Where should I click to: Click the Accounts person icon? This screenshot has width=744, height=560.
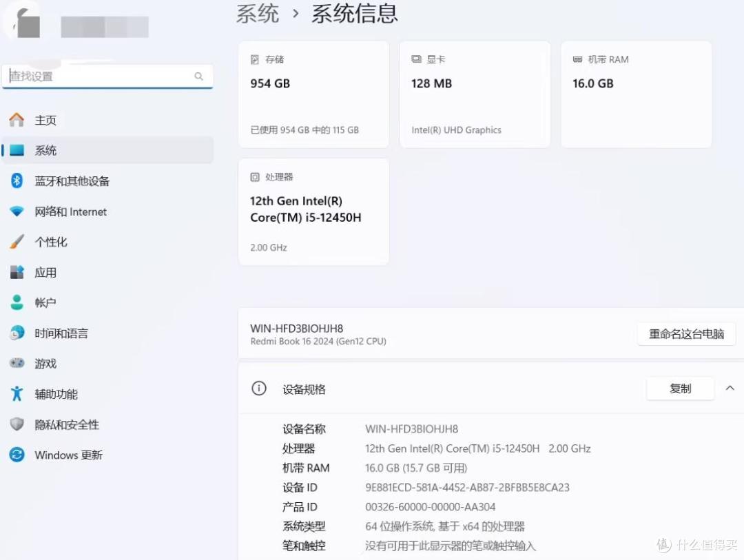(x=17, y=302)
